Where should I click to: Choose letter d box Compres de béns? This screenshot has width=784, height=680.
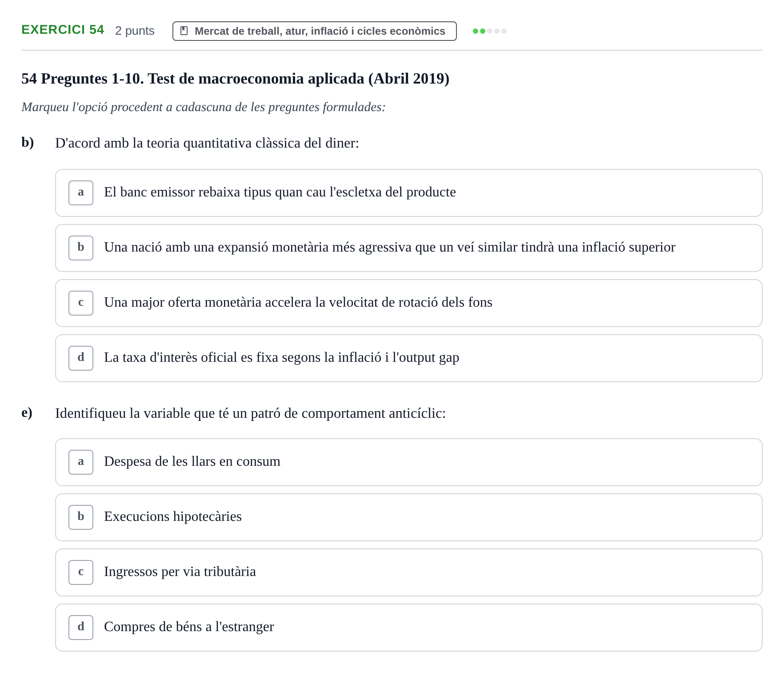click(x=81, y=628)
